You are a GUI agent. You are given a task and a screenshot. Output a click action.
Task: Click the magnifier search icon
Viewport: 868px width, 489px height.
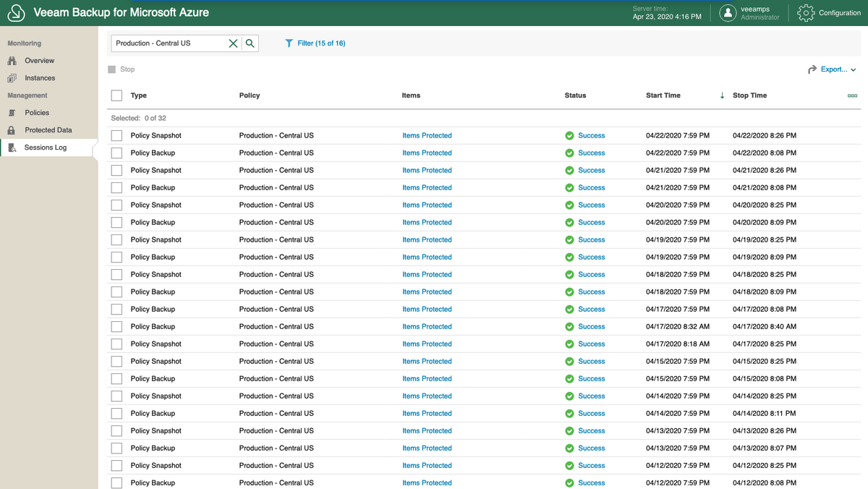tap(250, 43)
